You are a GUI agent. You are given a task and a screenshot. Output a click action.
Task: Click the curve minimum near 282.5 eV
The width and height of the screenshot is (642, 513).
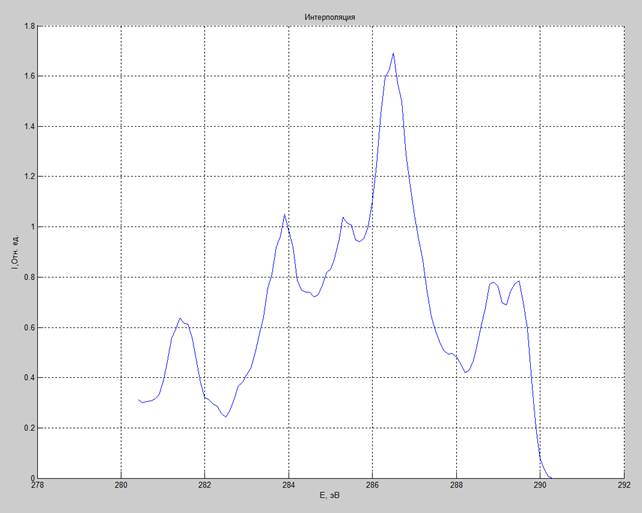click(226, 417)
